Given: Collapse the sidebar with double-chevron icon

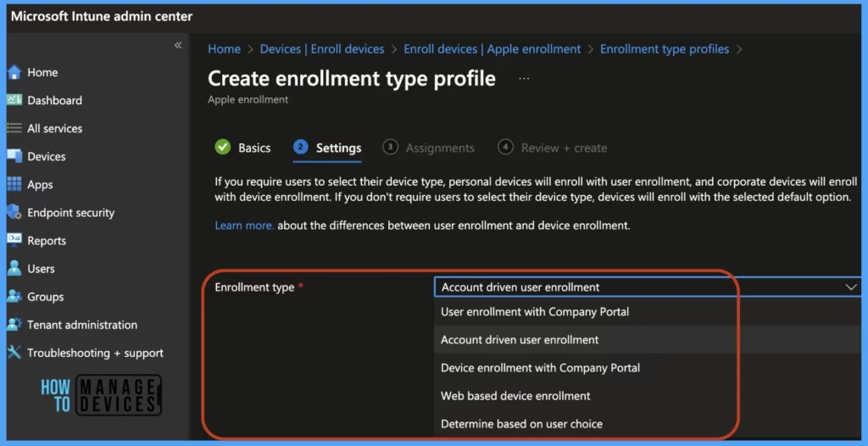Looking at the screenshot, I should click(x=178, y=46).
